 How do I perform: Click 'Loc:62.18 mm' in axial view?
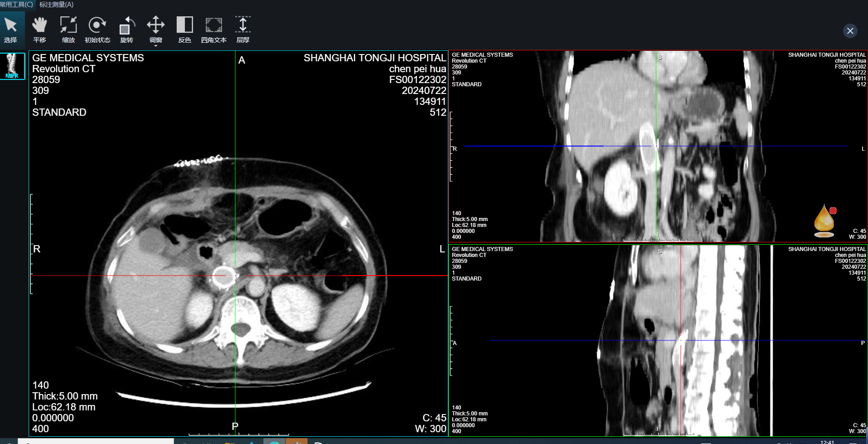pyautogui.click(x=64, y=407)
